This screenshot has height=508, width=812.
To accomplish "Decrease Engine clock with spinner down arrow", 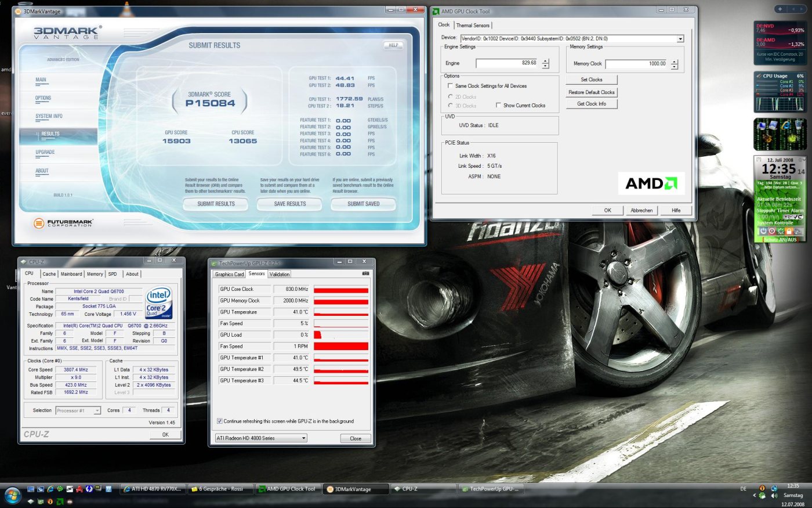I will [x=545, y=66].
